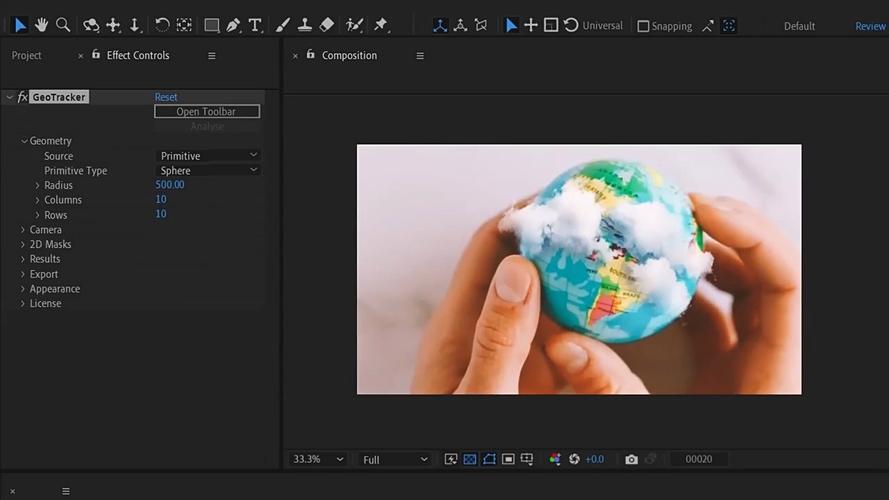Select the Clone Stamp tool
This screenshot has width=889, height=500.
[x=304, y=25]
